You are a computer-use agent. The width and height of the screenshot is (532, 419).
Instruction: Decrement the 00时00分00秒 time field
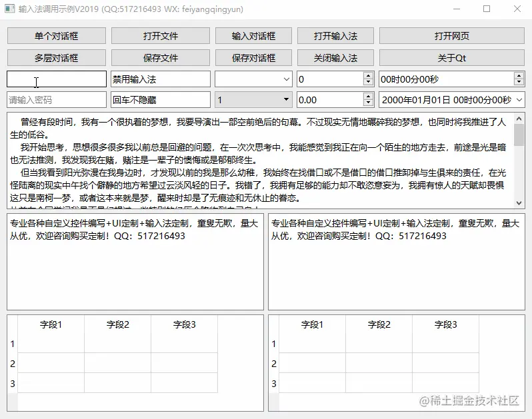pos(519,83)
